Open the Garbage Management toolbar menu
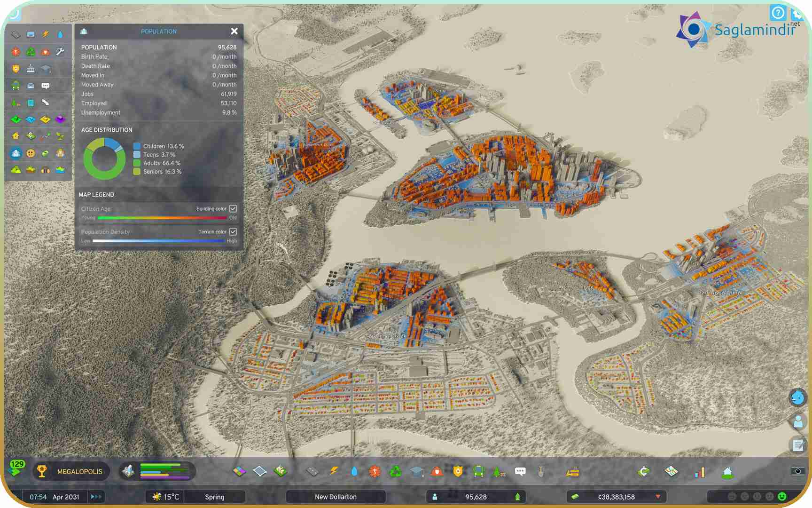 [x=396, y=471]
